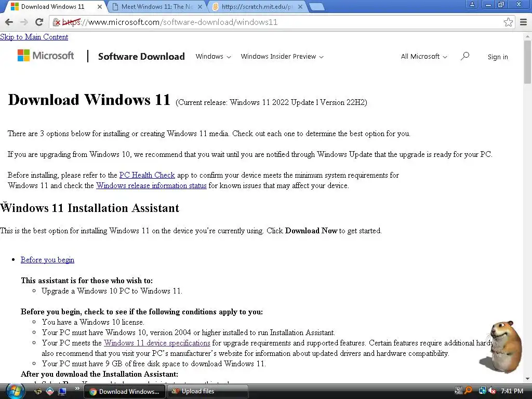
Task: Open the second quick launch icon in the taskbar
Action: 50,391
